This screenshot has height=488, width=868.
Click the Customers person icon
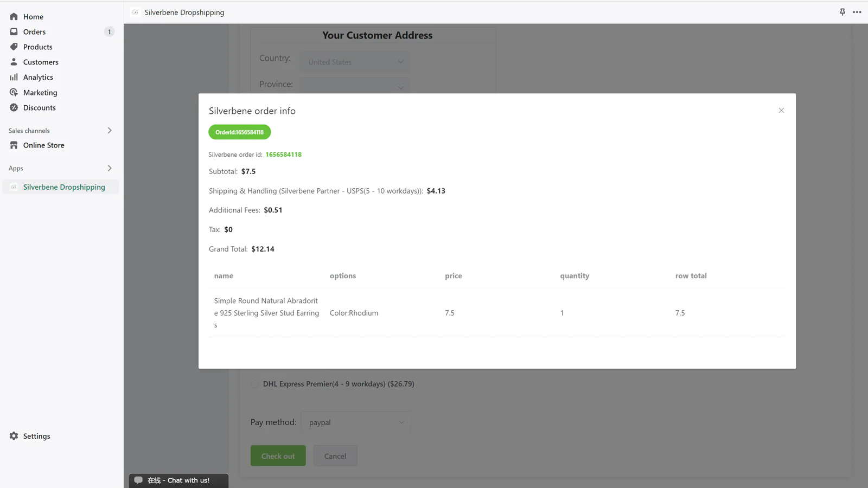point(14,62)
